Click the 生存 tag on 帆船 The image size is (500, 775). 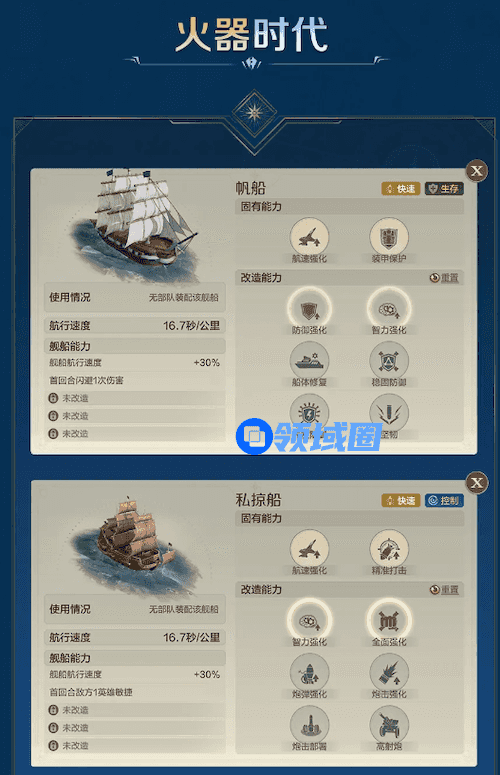[x=444, y=189]
